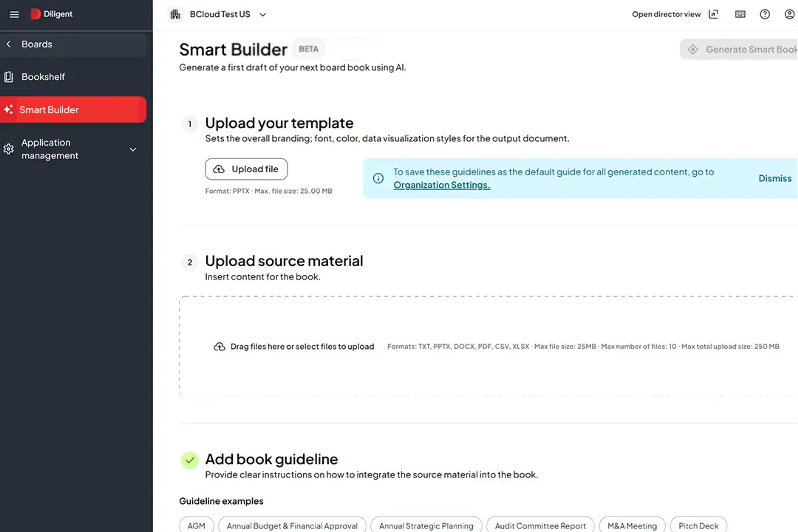Image resolution: width=798 pixels, height=532 pixels.
Task: Click the building icon next to BCloud Test US
Action: (x=175, y=14)
